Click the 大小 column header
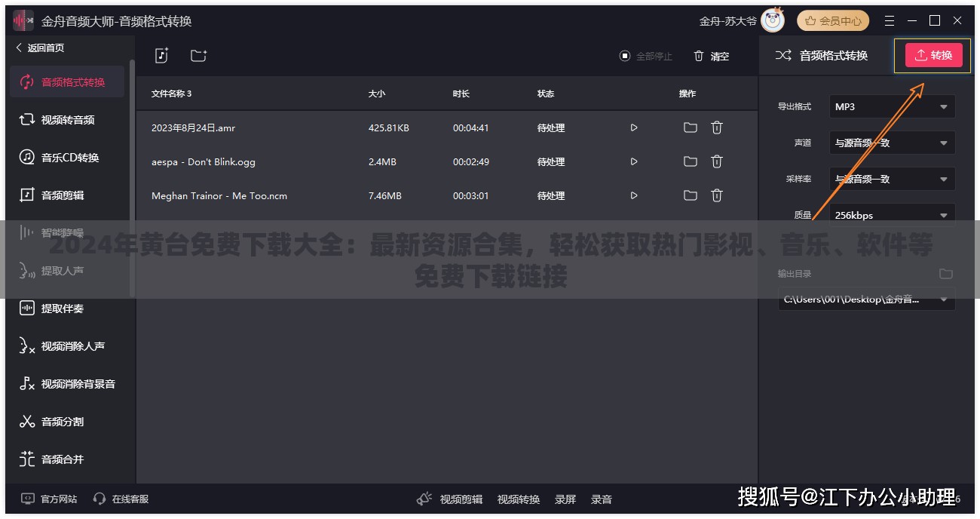Viewport: 980px width, 519px height. [376, 94]
